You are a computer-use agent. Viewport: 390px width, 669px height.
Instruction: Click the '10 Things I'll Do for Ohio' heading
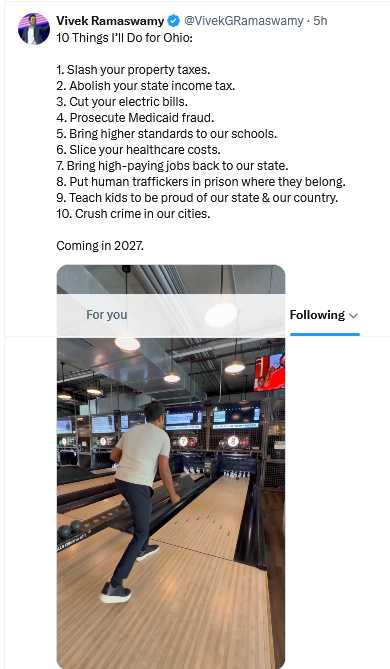(125, 38)
